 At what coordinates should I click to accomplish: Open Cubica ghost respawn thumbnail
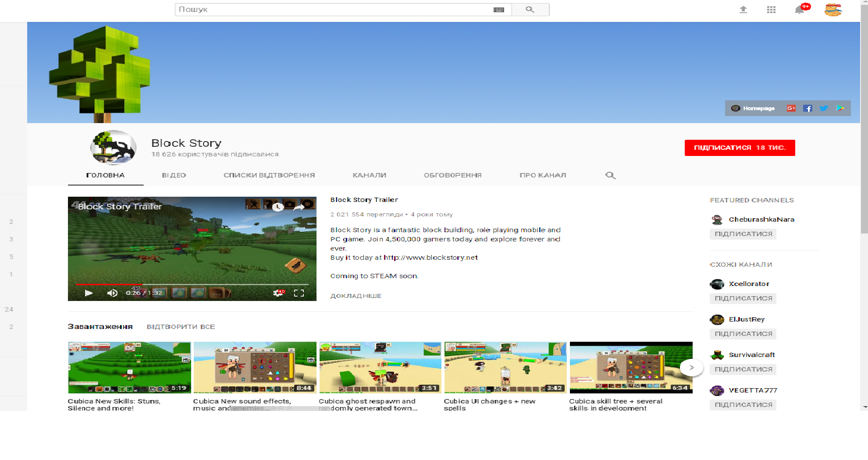[380, 368]
